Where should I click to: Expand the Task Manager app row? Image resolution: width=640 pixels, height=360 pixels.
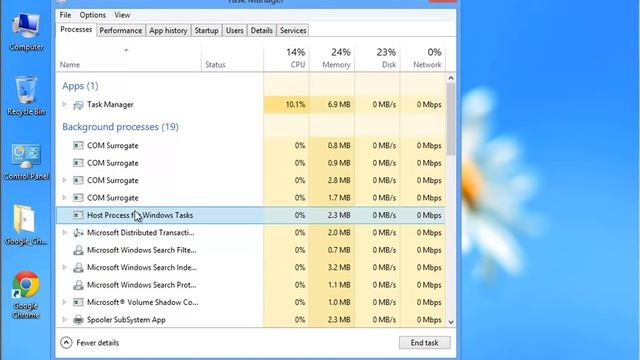tap(64, 104)
